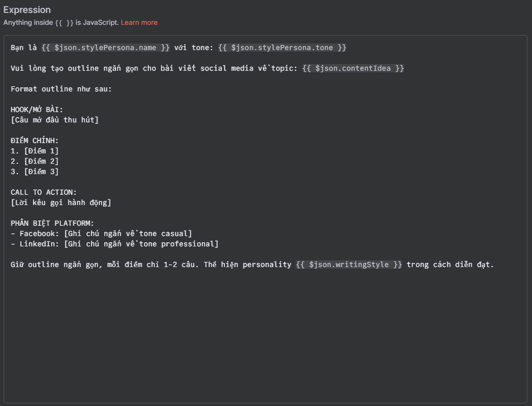This screenshot has height=406, width=532.
Task: Place cursor on CALL TO ACTION line
Action: (43, 192)
